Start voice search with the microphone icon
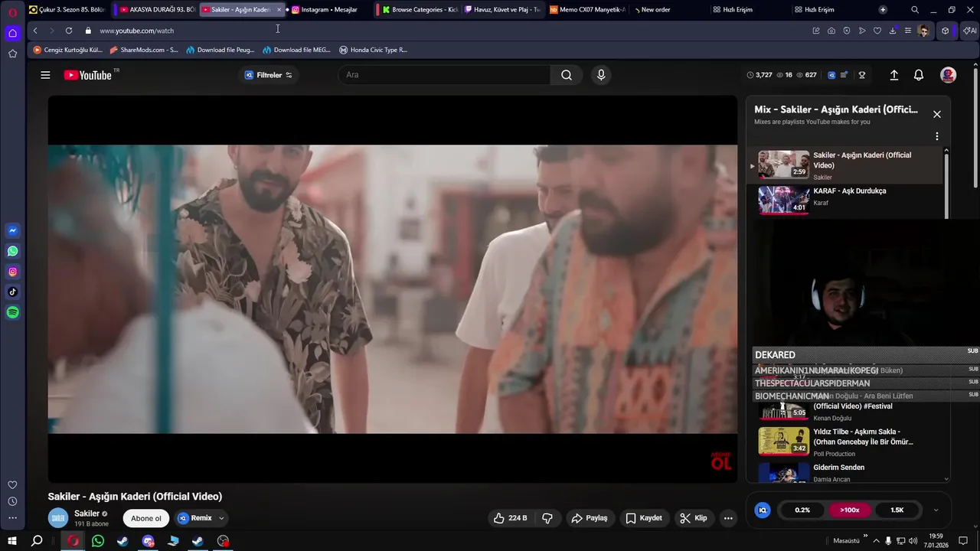This screenshot has width=980, height=551. click(601, 75)
